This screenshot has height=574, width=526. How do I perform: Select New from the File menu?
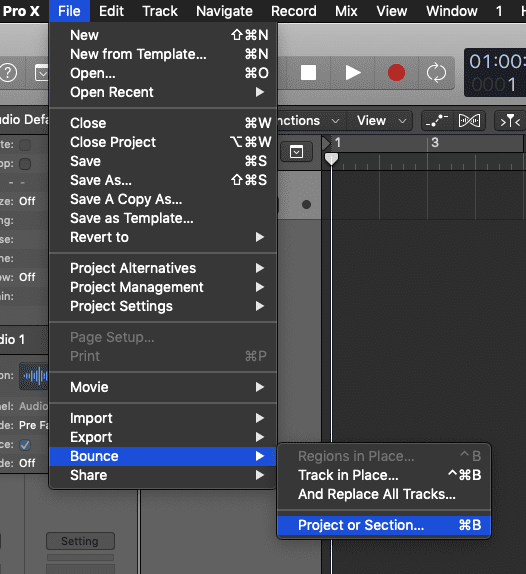(163, 35)
